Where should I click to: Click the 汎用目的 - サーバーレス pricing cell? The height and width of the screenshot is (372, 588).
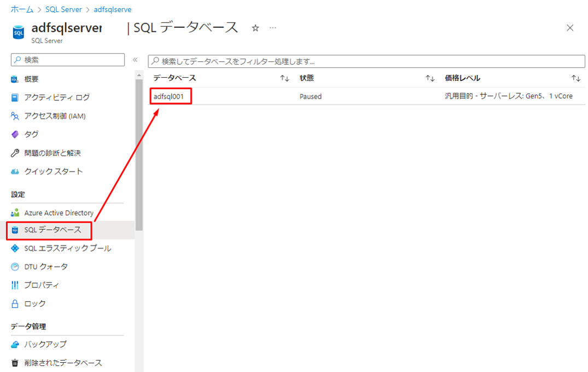[x=509, y=96]
